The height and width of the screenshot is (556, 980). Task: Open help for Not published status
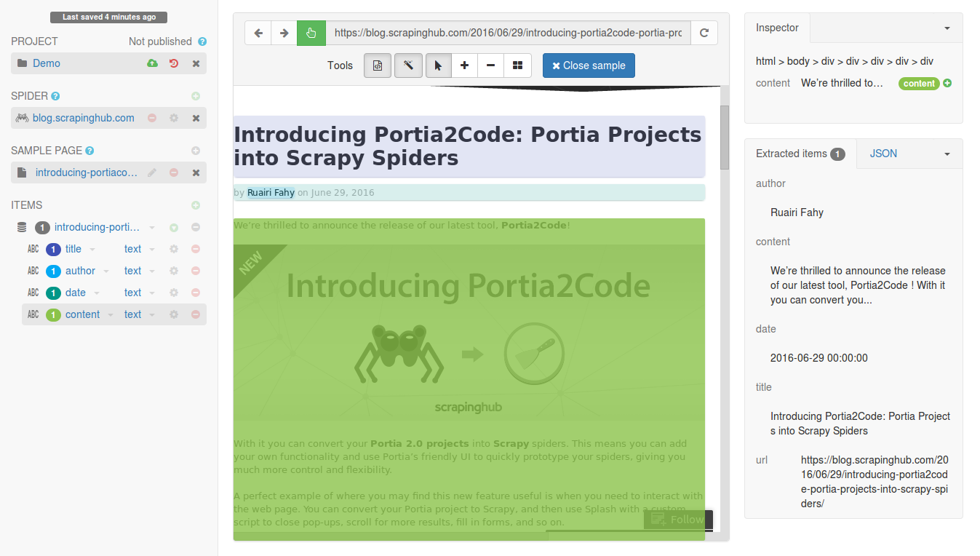coord(202,41)
